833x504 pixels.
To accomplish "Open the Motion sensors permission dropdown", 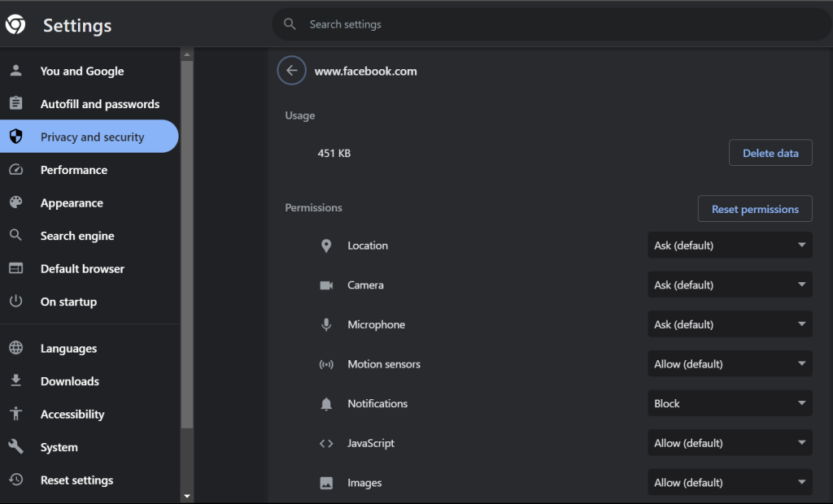I will pos(730,364).
